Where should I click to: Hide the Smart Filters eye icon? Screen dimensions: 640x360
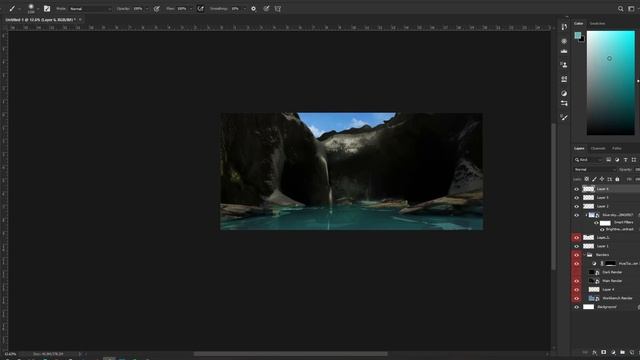tap(596, 223)
